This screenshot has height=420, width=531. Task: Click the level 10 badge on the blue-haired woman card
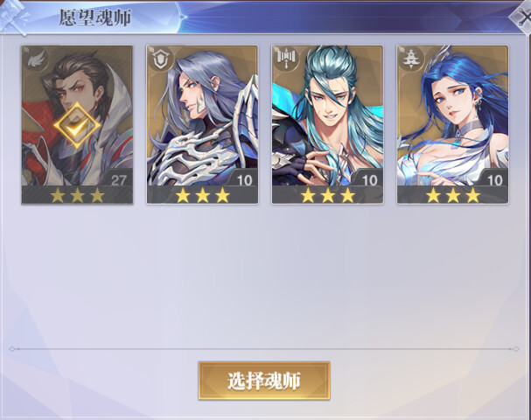click(493, 179)
